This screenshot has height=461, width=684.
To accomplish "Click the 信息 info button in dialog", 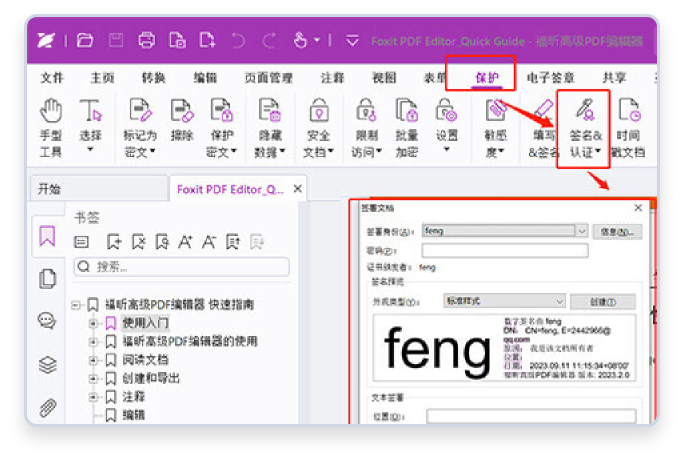I will pos(617,232).
